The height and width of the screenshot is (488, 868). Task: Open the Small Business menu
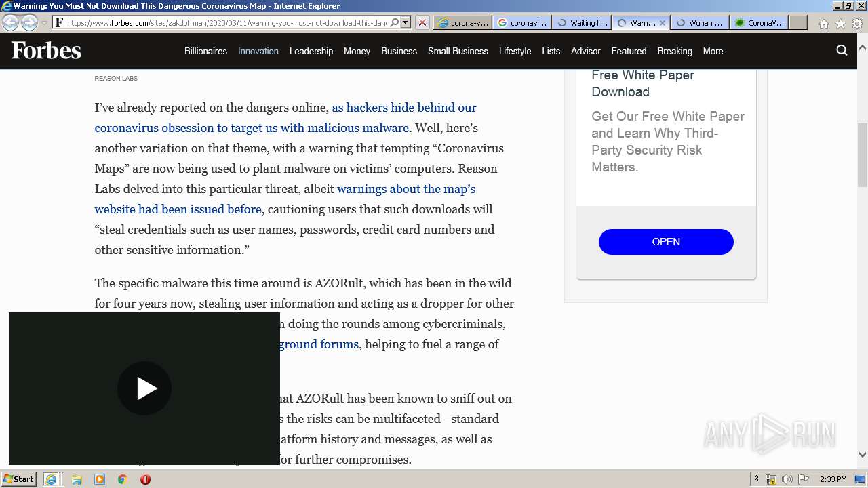[458, 51]
